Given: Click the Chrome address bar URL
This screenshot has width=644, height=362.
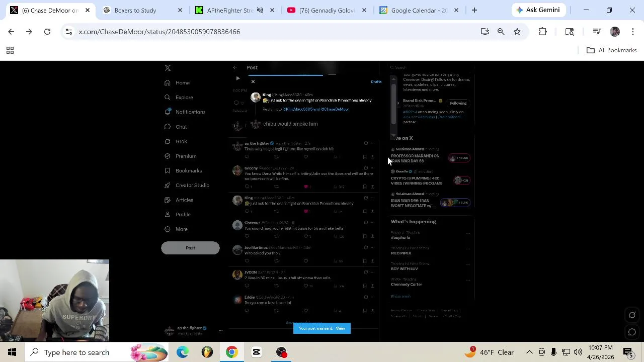Looking at the screenshot, I should click(x=159, y=32).
